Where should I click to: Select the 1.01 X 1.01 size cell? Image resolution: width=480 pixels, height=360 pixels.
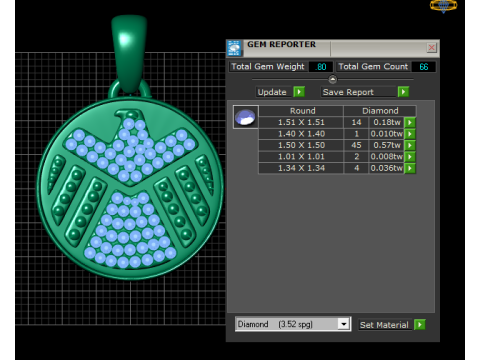tap(301, 157)
